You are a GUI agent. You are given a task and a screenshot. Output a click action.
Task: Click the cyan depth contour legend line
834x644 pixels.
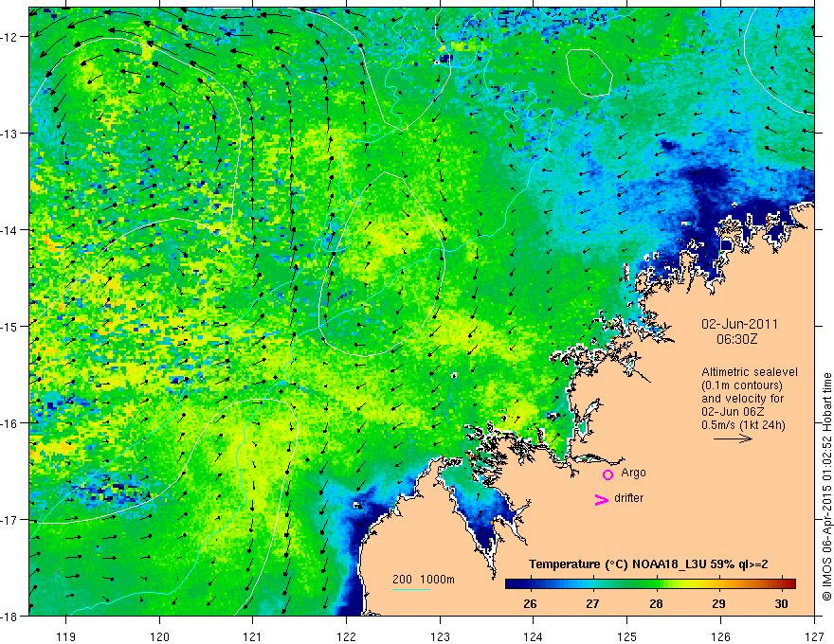click(x=411, y=589)
